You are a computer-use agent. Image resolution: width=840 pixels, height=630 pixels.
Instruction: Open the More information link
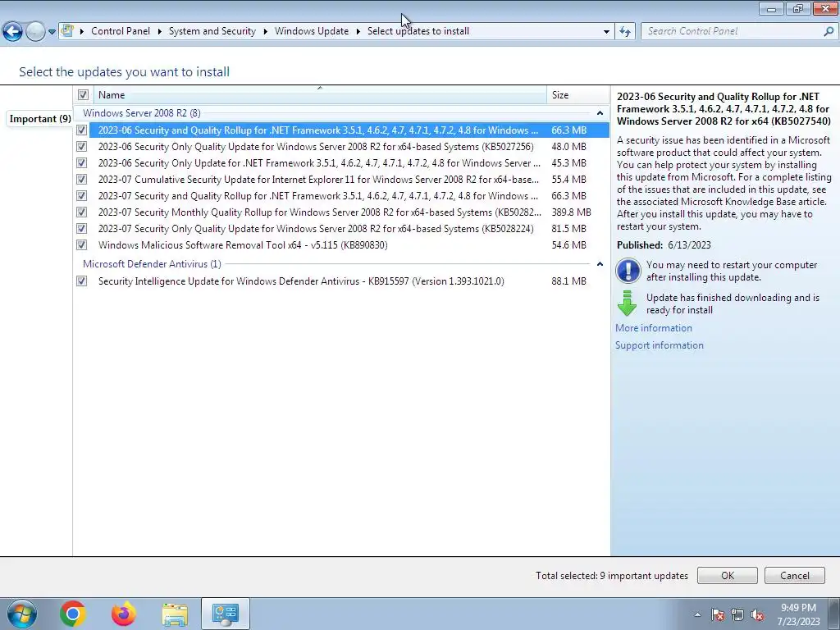coord(654,328)
